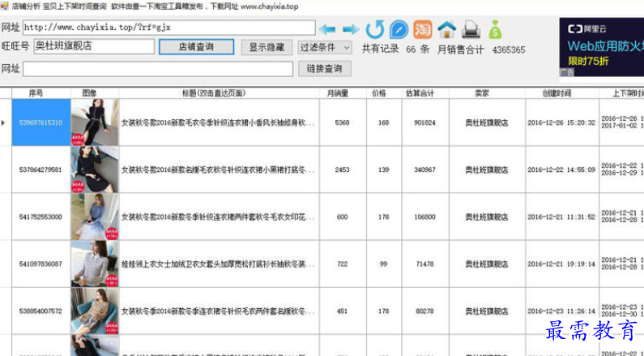Click the 店铺查询 button
Screen dimensions: 644x356
[196, 47]
